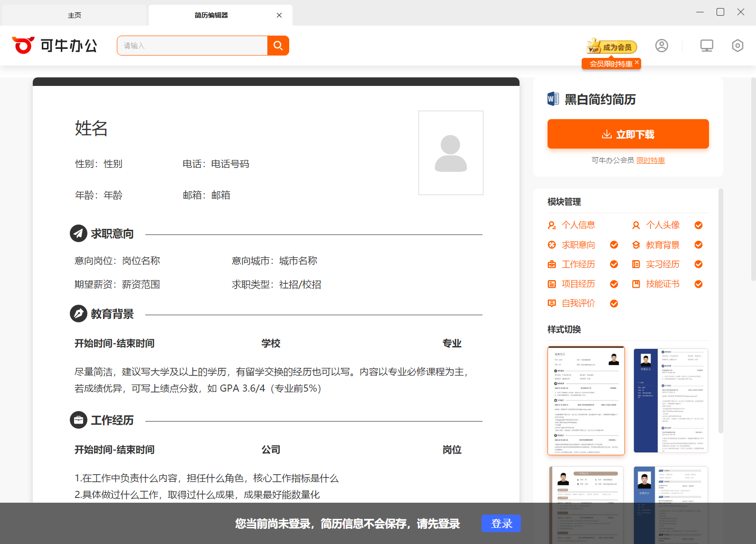
Task: Click the 电话：电话号码 field
Action: [216, 164]
